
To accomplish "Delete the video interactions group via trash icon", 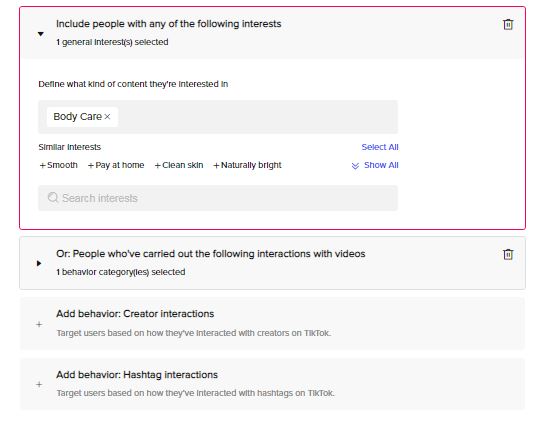I will [508, 254].
